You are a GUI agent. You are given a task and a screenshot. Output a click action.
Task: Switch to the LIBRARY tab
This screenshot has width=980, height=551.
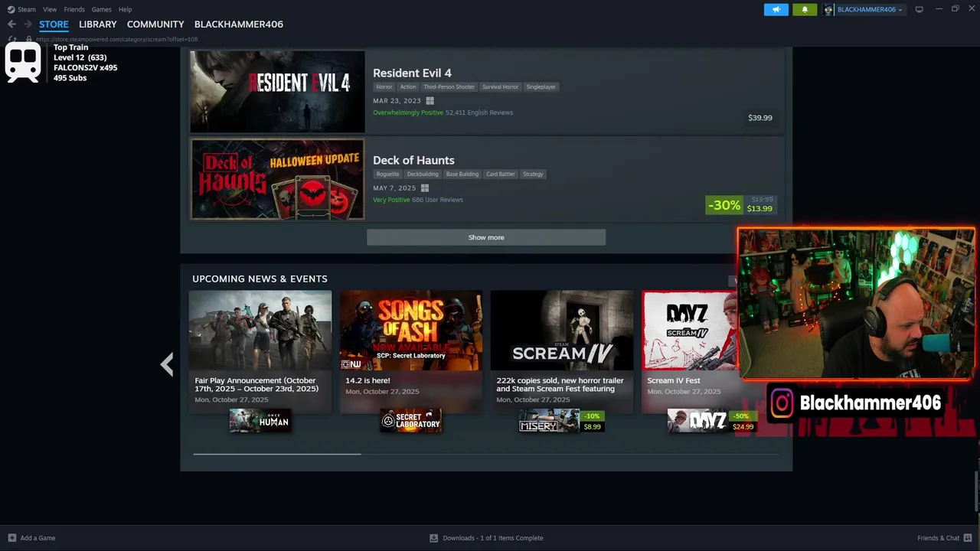[x=98, y=24]
